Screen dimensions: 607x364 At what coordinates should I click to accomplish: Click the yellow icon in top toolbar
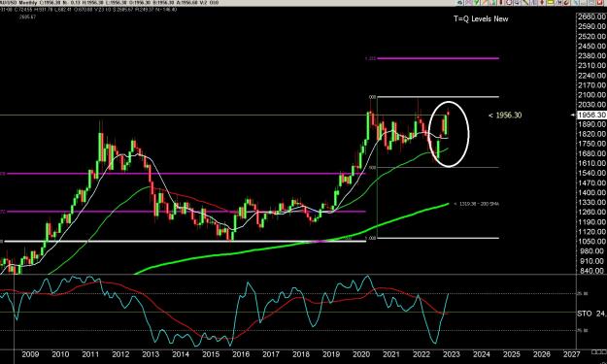click(x=550, y=2)
